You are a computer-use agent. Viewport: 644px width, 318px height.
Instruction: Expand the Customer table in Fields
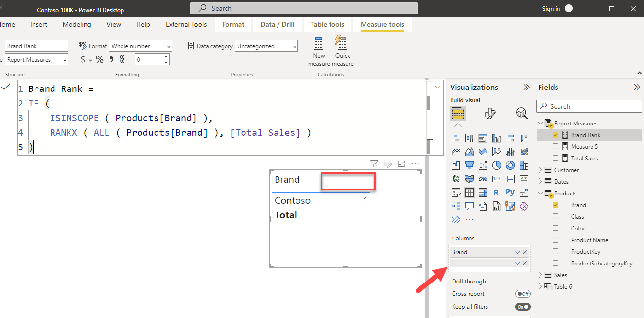click(540, 170)
